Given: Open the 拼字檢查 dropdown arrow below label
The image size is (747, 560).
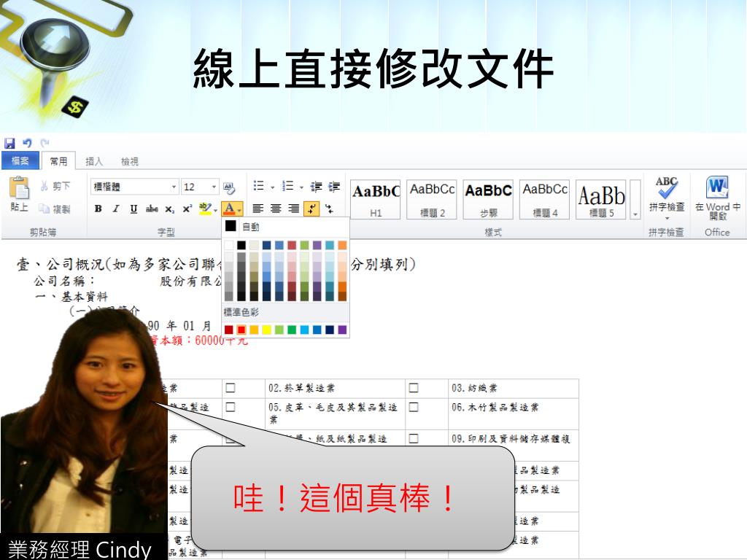Looking at the screenshot, I should [x=666, y=218].
